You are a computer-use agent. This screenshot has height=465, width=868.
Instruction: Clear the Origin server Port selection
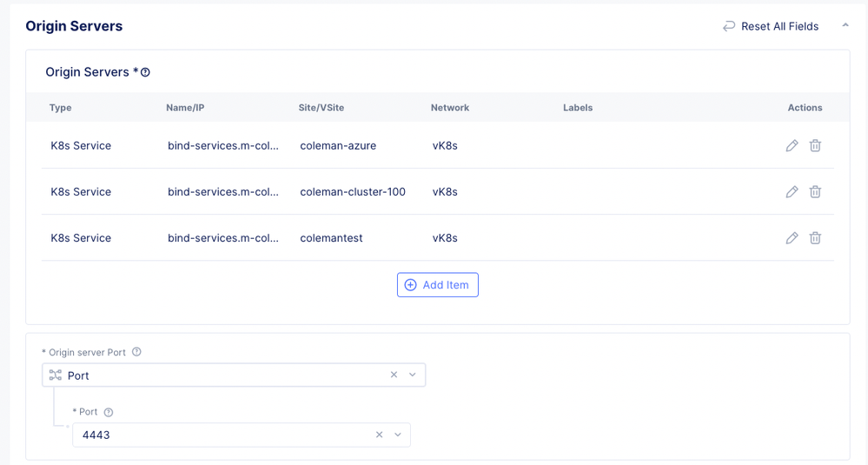[394, 375]
